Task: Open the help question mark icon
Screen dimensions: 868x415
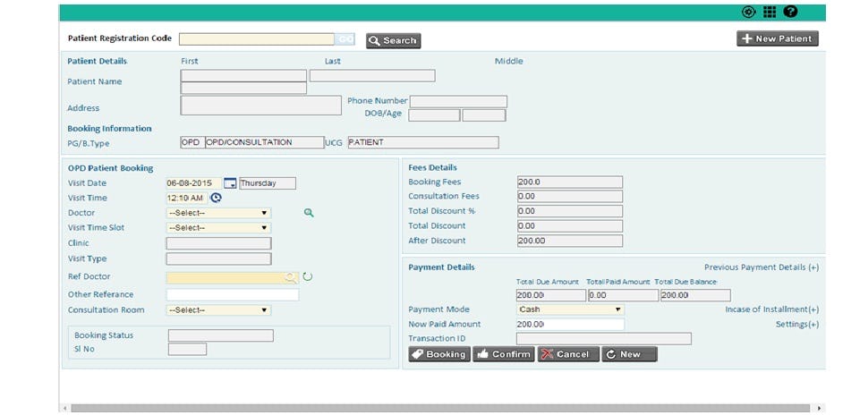Action: (x=790, y=13)
